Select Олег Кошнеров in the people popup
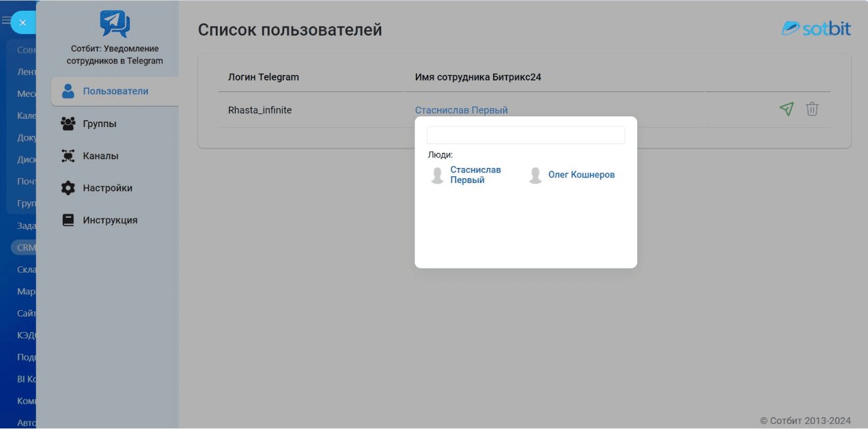Viewport: 868px width, 429px height. pyautogui.click(x=581, y=175)
